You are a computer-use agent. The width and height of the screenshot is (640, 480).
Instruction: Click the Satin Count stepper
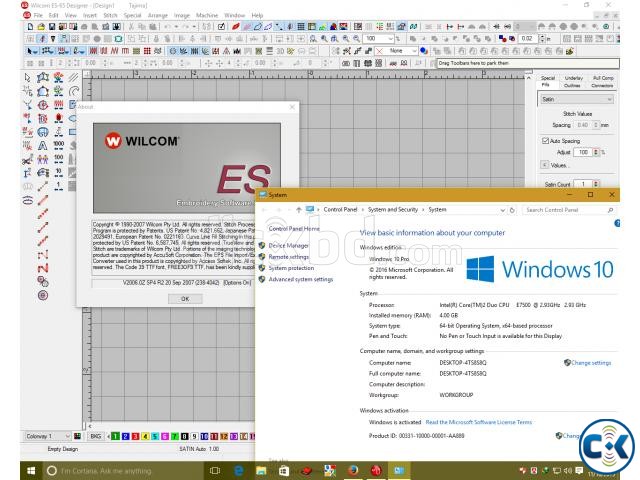pyautogui.click(x=596, y=184)
